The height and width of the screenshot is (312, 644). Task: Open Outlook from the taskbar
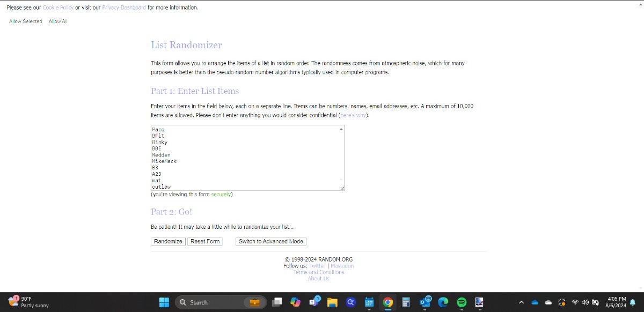click(x=425, y=302)
